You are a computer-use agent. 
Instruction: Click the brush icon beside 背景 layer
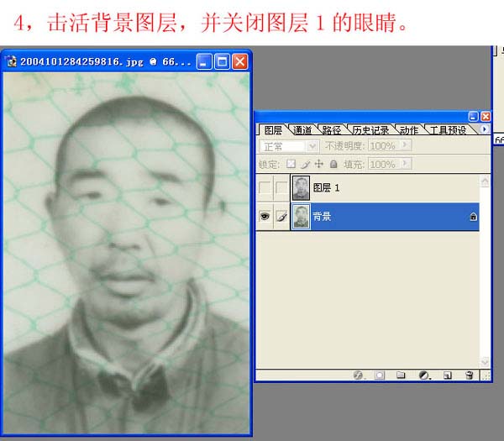tap(281, 217)
